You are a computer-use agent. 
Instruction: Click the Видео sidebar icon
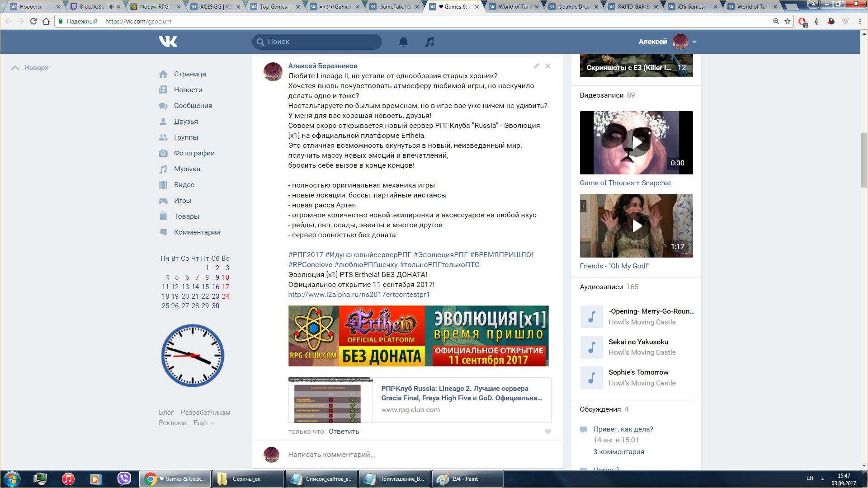click(163, 185)
